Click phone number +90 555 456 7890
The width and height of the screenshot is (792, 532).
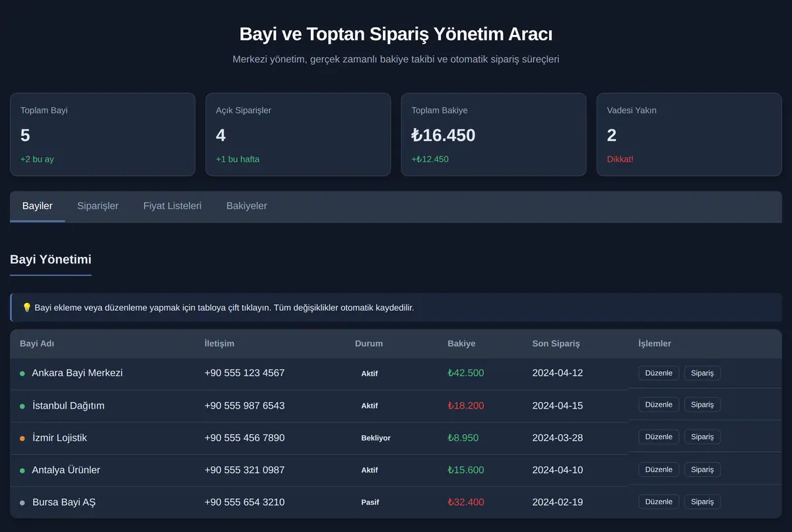pos(244,438)
